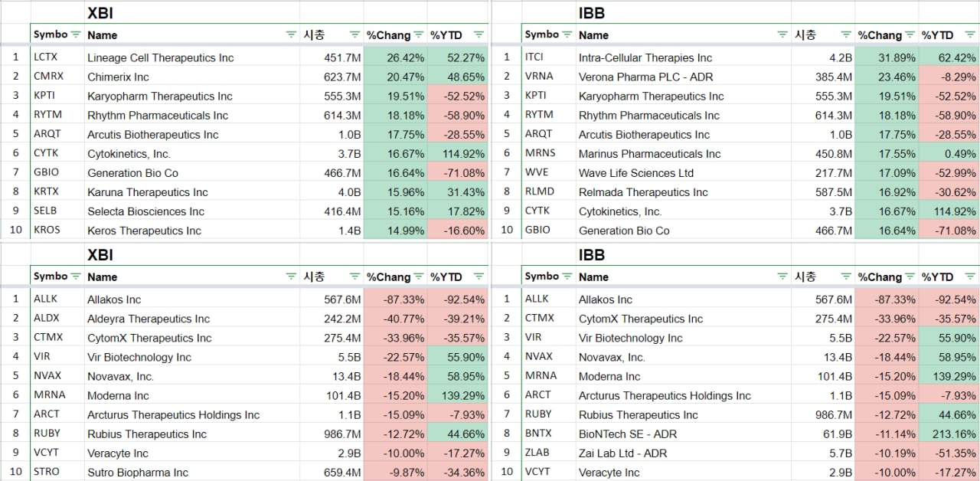This screenshot has width=980, height=481.
Task: Click the 26.42% change cell
Action: [396, 57]
